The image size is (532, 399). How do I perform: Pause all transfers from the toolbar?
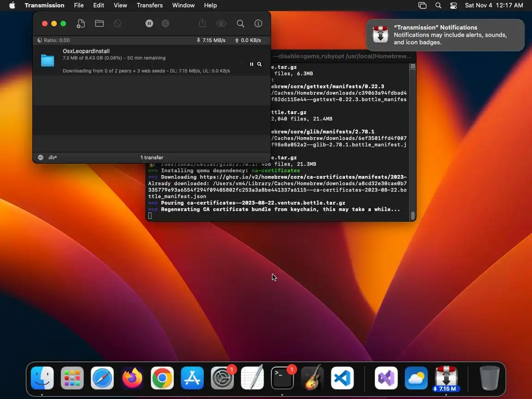[149, 24]
